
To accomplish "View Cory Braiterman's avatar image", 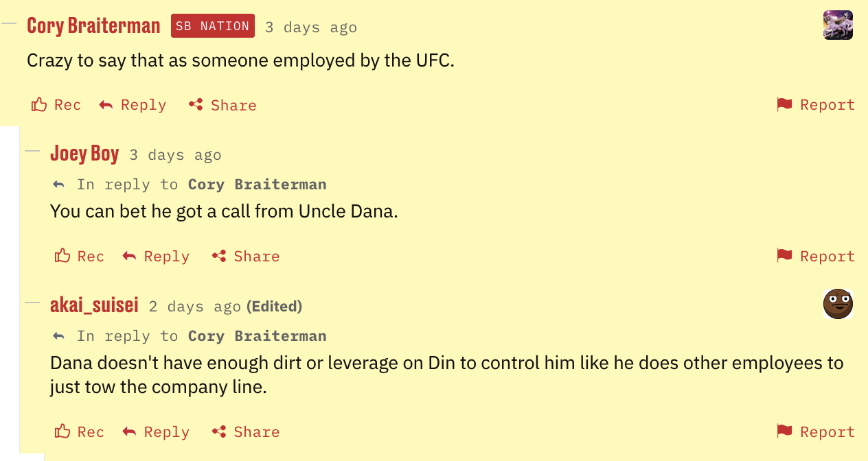I will pos(838,25).
